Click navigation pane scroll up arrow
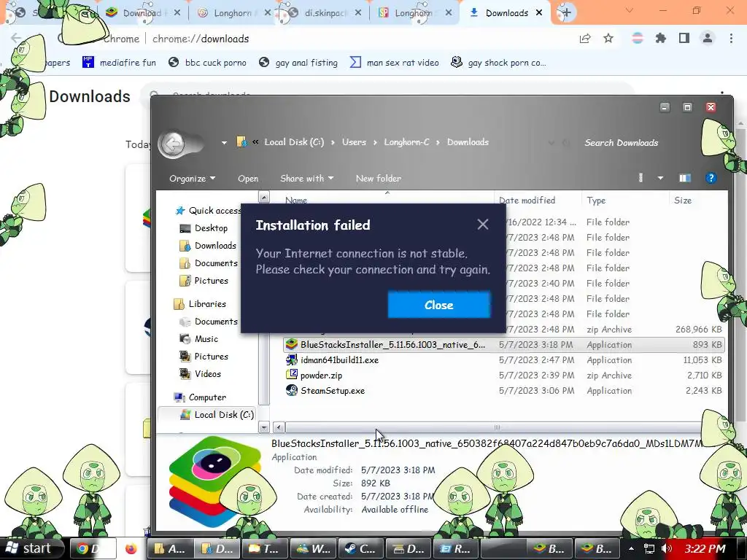The width and height of the screenshot is (747, 560). point(264,197)
